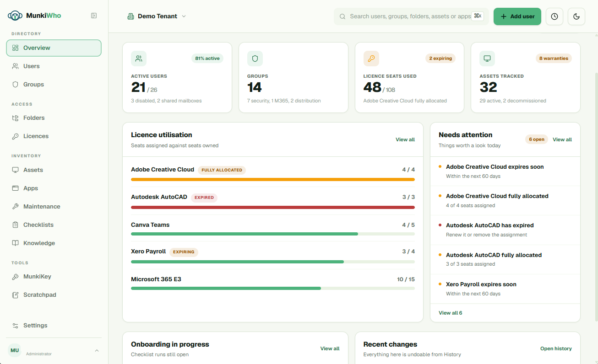Image resolution: width=598 pixels, height=364 pixels.
Task: Click the Overview grid icon
Action: point(15,48)
